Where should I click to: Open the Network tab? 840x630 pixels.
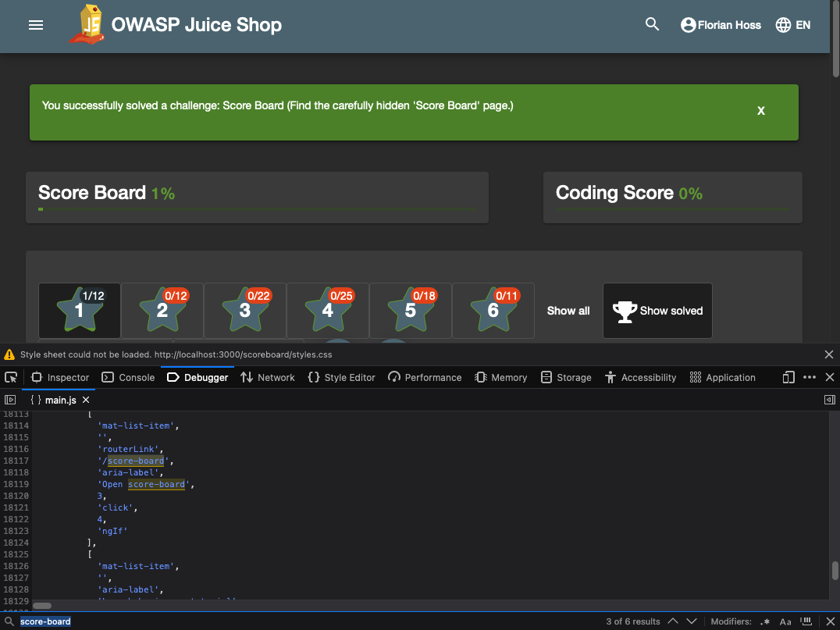(268, 378)
